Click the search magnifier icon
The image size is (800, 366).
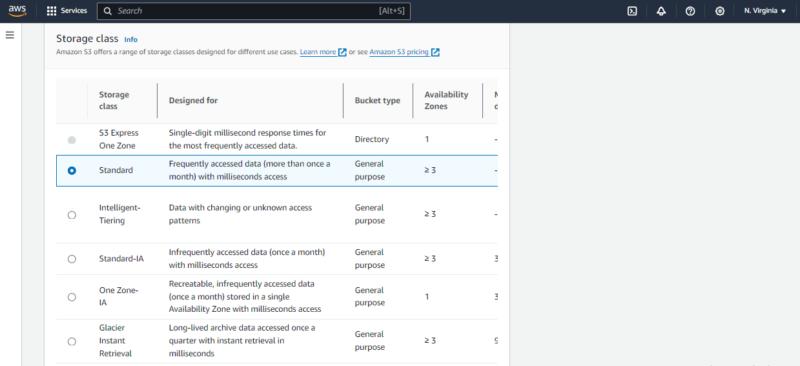click(108, 11)
